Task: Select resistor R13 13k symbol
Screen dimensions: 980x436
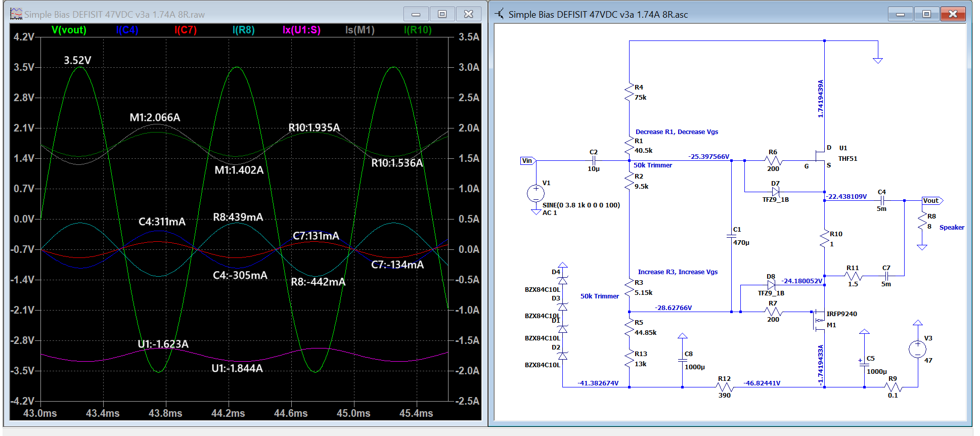Action: pos(629,359)
